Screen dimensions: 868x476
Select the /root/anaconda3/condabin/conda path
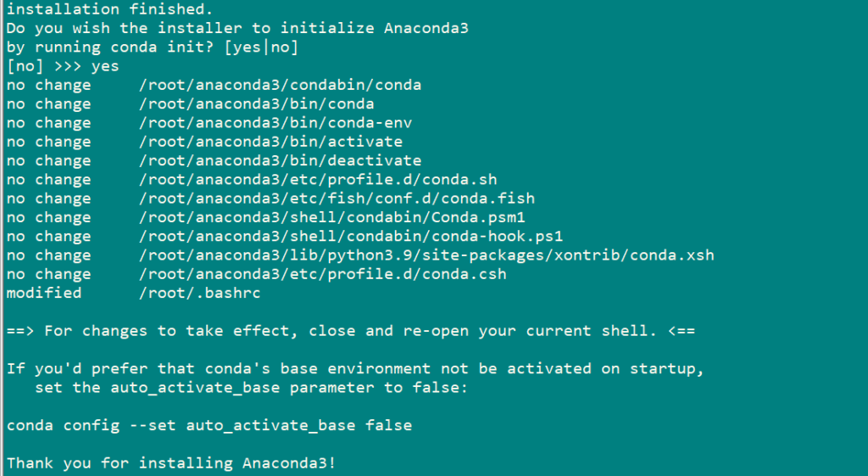[x=280, y=86]
